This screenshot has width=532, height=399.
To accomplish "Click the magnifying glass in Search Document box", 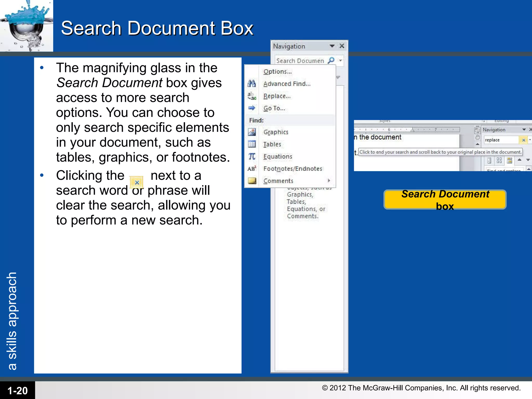I will point(331,60).
